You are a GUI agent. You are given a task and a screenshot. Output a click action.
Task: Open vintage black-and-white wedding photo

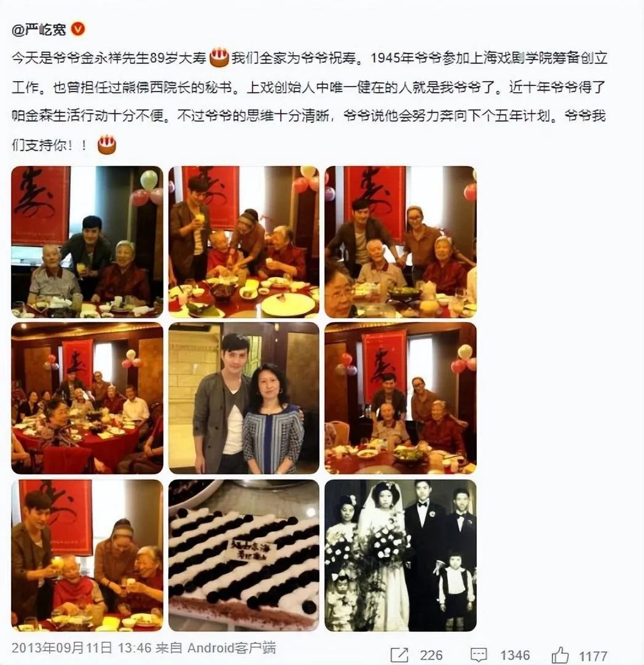(x=401, y=556)
